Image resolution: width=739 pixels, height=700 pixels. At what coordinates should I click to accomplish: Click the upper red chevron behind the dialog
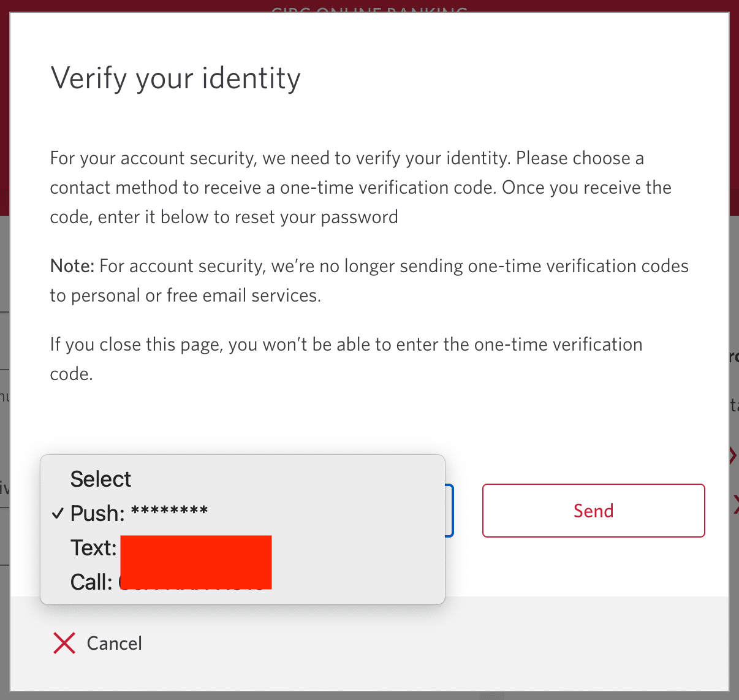point(733,455)
